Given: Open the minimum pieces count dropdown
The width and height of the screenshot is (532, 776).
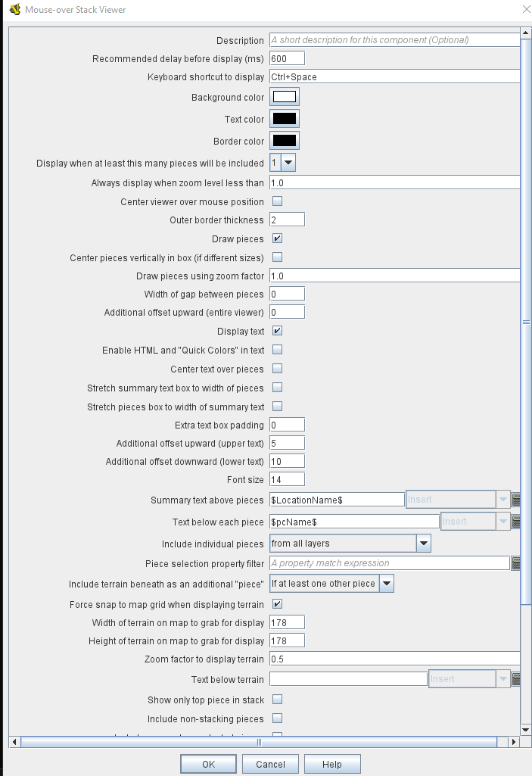Looking at the screenshot, I should (288, 163).
